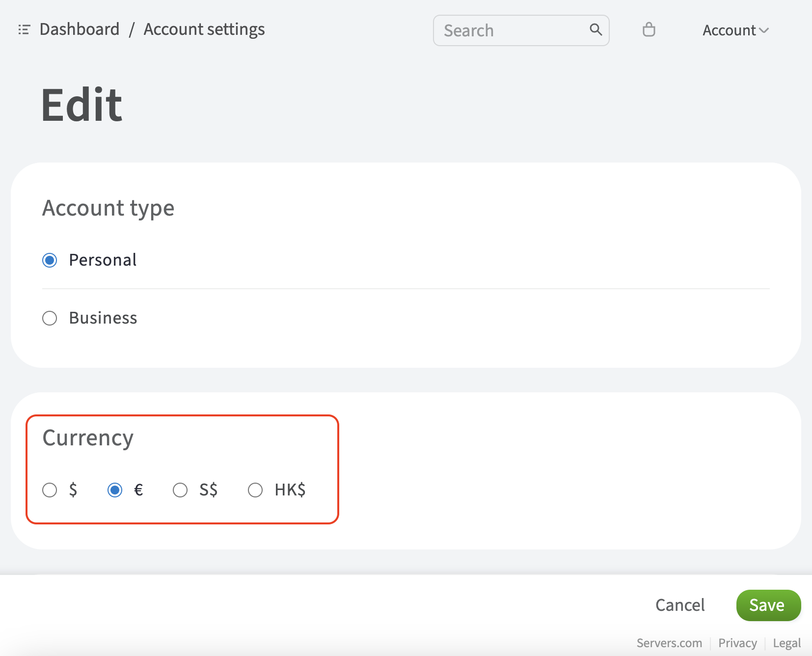This screenshot has width=812, height=656.
Task: Pick the S$ currency option
Action: pos(180,490)
